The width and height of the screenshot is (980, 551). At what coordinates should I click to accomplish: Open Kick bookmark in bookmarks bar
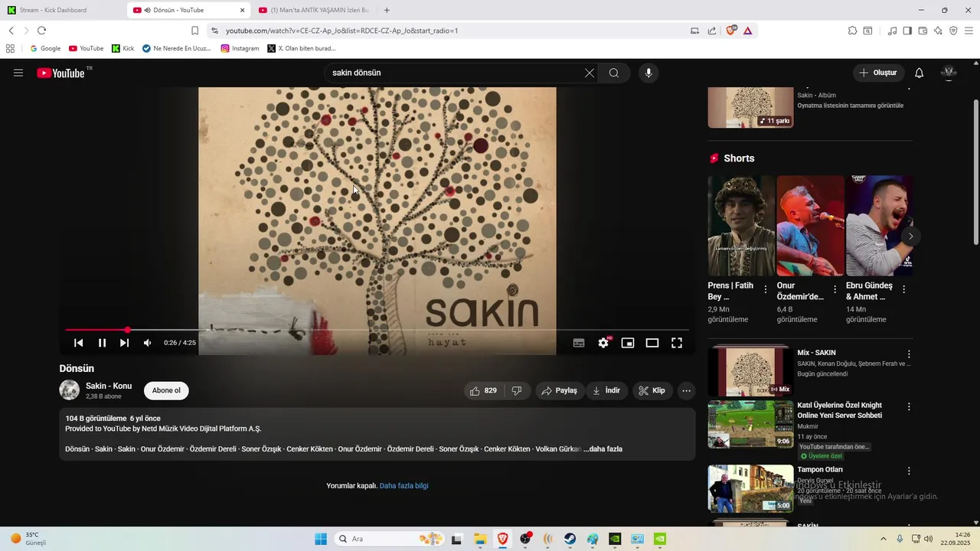tap(122, 48)
